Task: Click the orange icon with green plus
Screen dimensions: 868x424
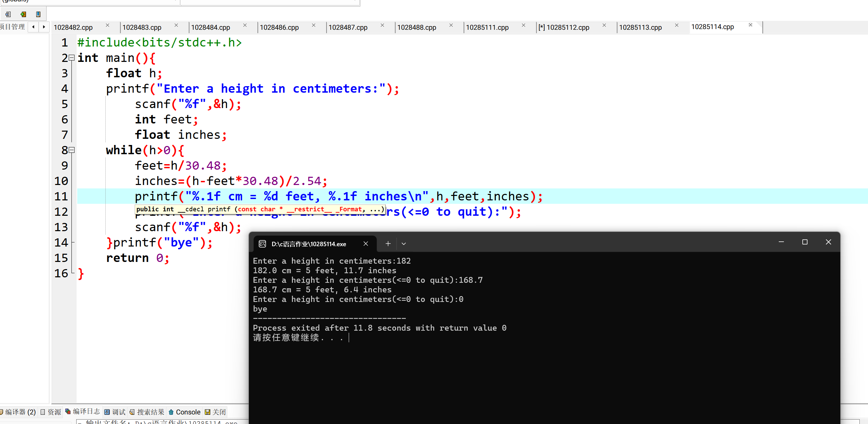Action: pos(23,14)
